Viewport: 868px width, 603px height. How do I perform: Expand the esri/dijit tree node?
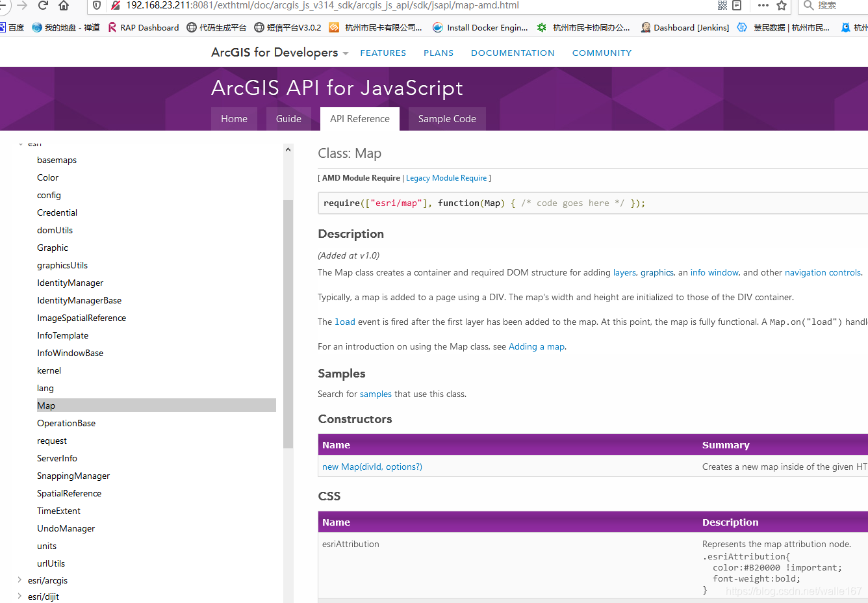[x=19, y=597]
